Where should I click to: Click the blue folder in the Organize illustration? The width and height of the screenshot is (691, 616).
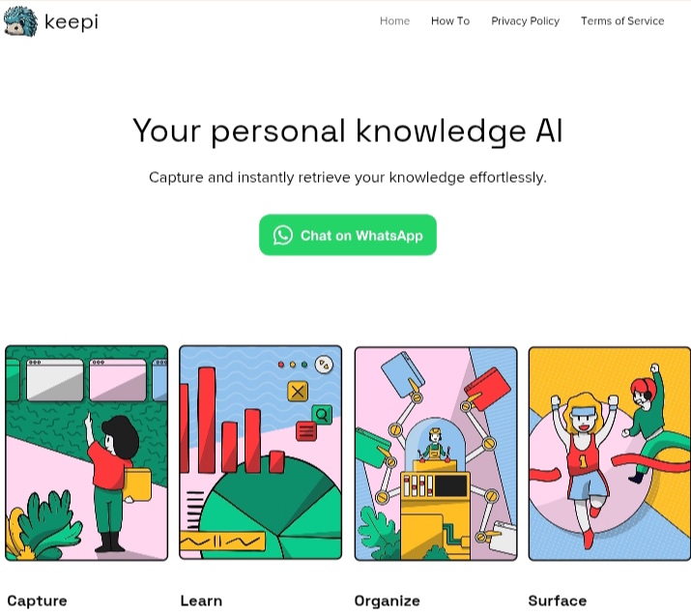pos(403,374)
